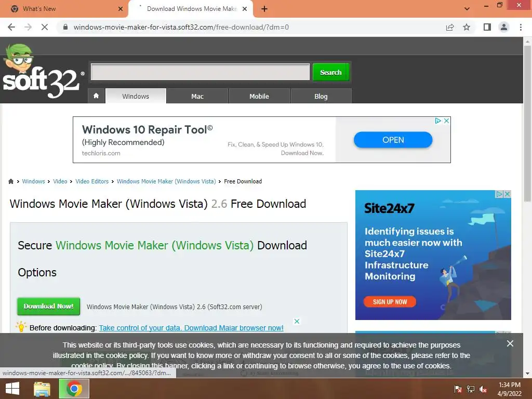Viewport: 532px width, 399px height.
Task: Click the Soft32 logo
Action: (43, 72)
